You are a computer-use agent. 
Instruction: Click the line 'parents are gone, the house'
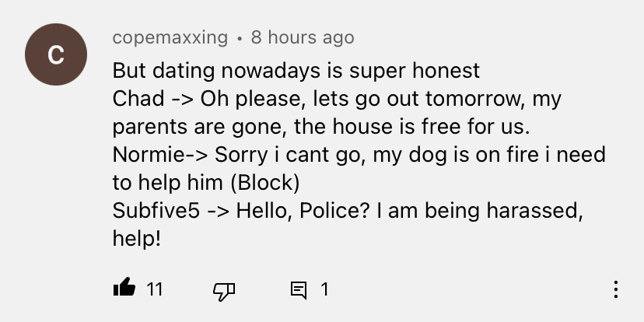click(321, 127)
